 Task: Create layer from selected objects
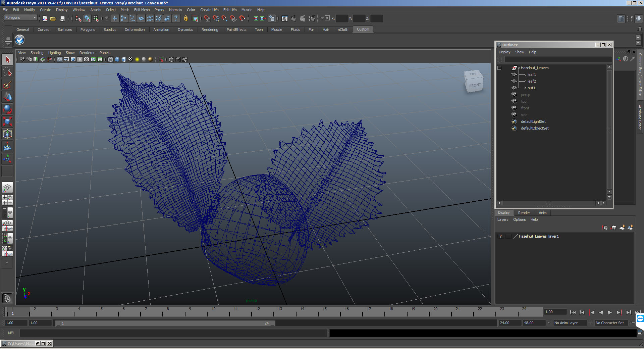tap(631, 228)
